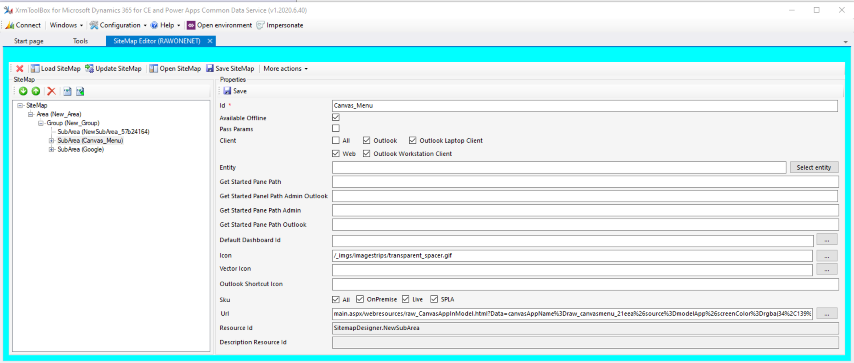The width and height of the screenshot is (854, 363).
Task: Open the Windows dropdown menu
Action: pyautogui.click(x=65, y=25)
